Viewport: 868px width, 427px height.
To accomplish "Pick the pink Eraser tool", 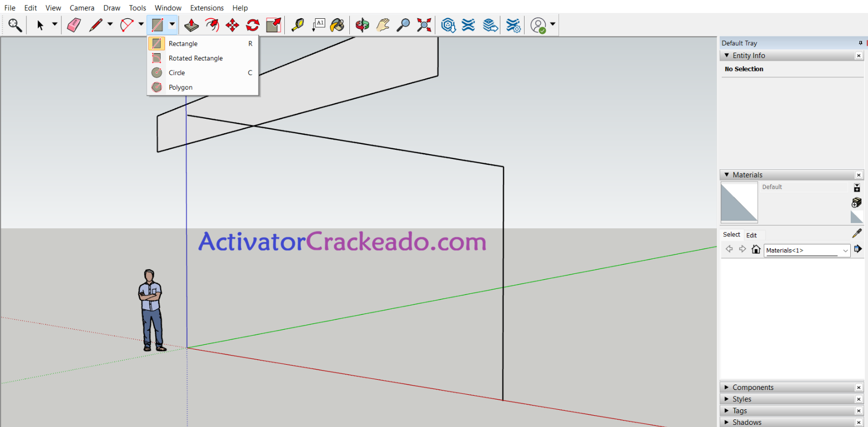I will click(74, 25).
